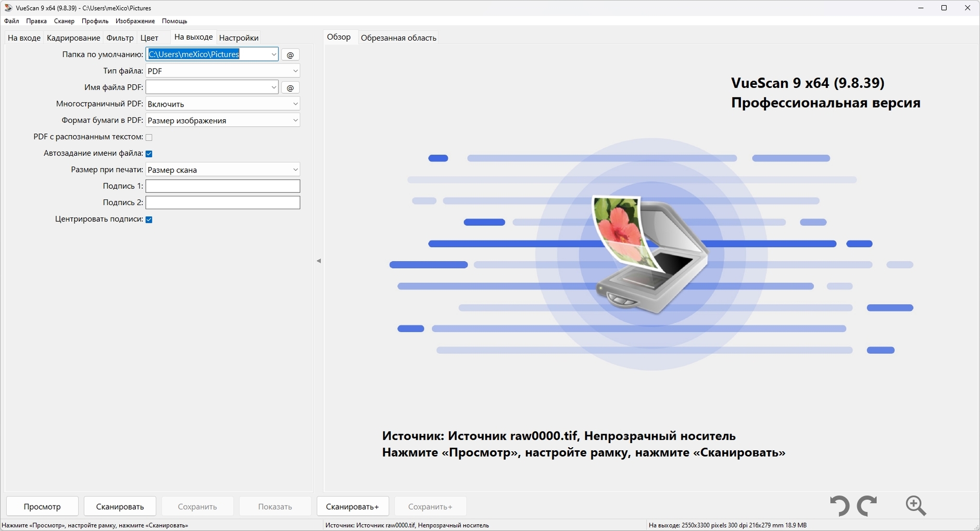The height and width of the screenshot is (531, 980).
Task: Open 'Размер при печати' dropdown
Action: tap(223, 170)
